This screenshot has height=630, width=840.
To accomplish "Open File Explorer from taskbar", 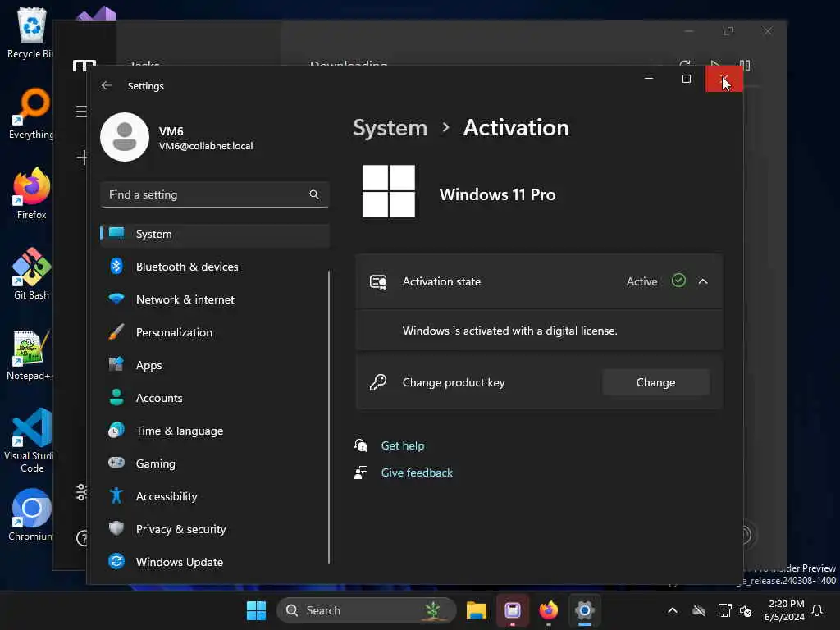I will pyautogui.click(x=477, y=610).
